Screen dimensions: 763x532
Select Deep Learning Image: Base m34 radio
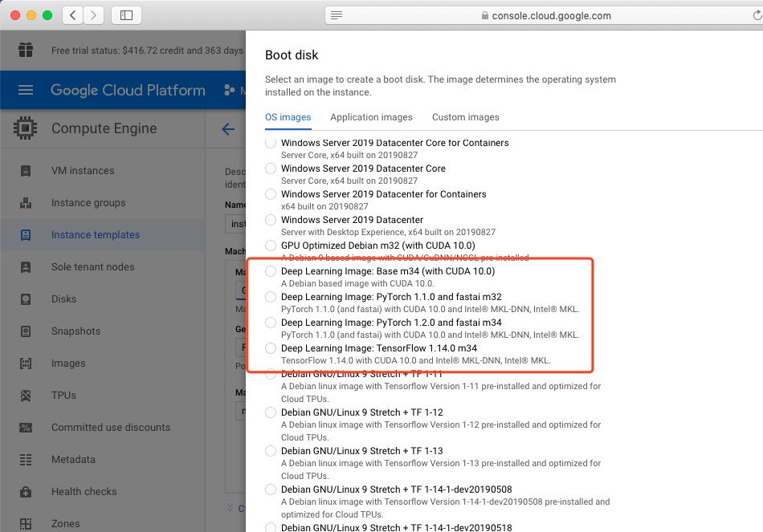(x=271, y=271)
